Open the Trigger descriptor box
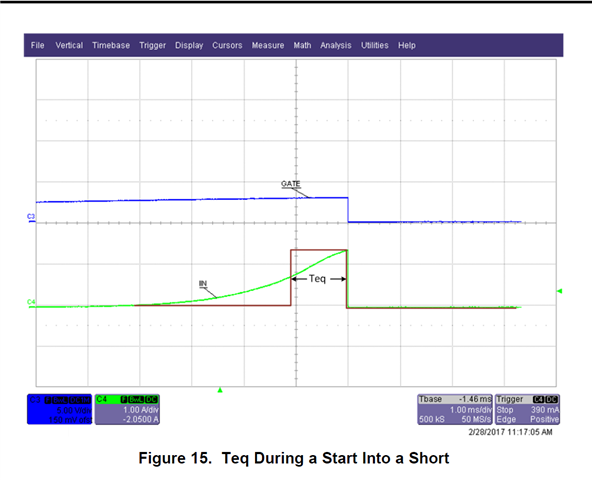Screen dimensions: 592x480 pyautogui.click(x=527, y=409)
